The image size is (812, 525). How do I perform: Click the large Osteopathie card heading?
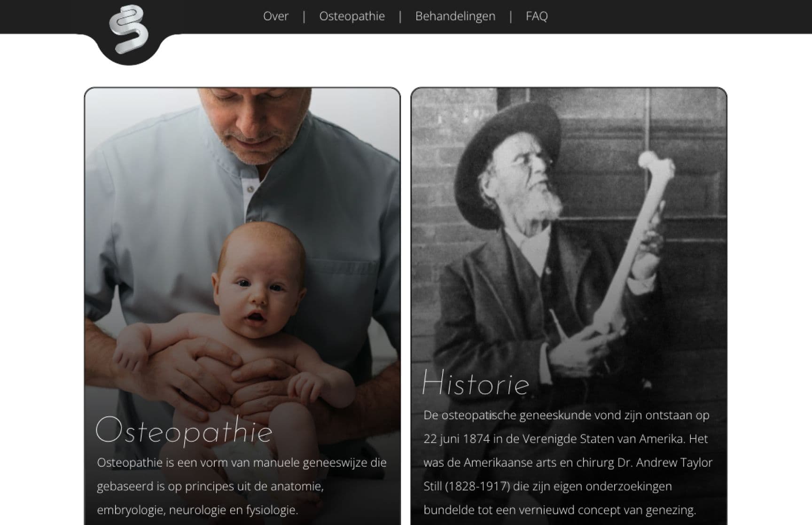(184, 430)
